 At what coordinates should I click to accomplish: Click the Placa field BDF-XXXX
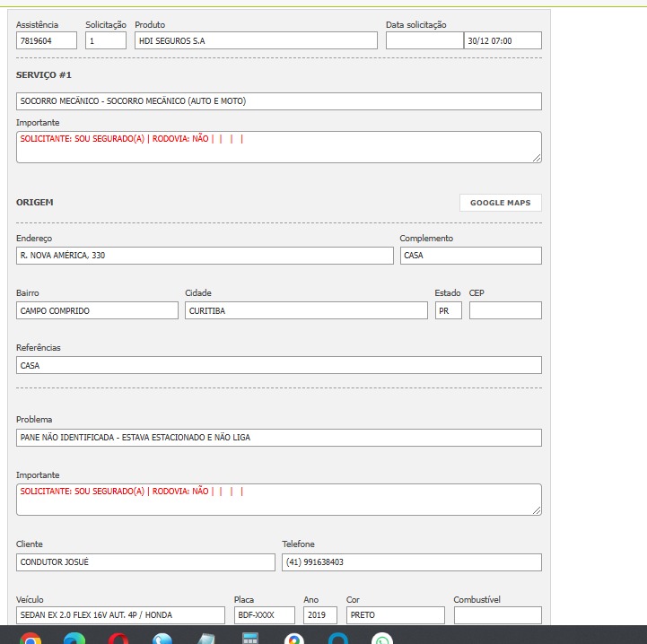tap(265, 615)
